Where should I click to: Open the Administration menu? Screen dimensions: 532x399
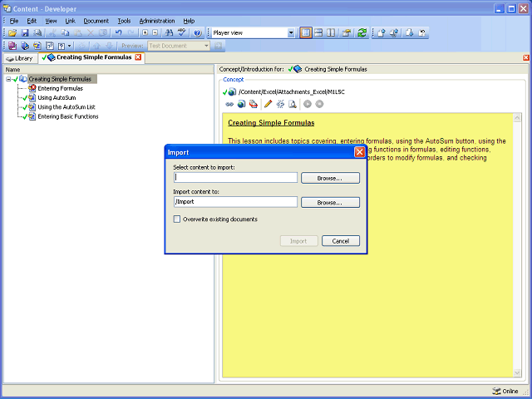[157, 21]
